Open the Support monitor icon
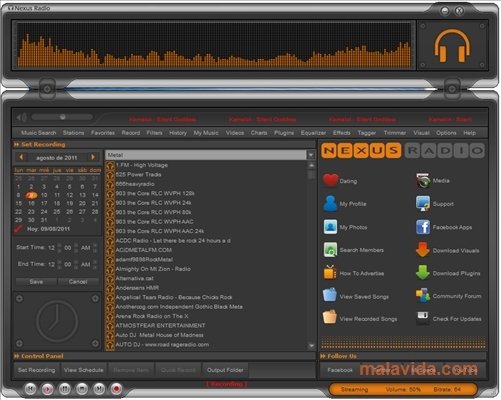501x400 pixels. (423, 203)
